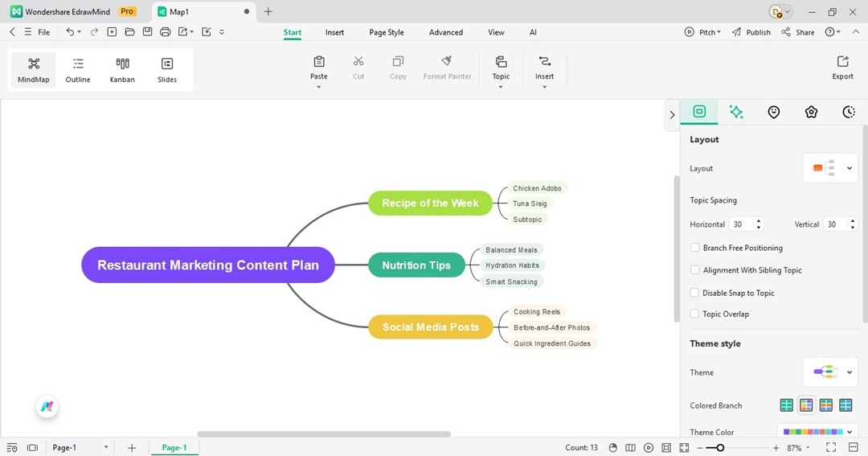
Task: Open the emoji mark panel tab
Action: pos(773,112)
